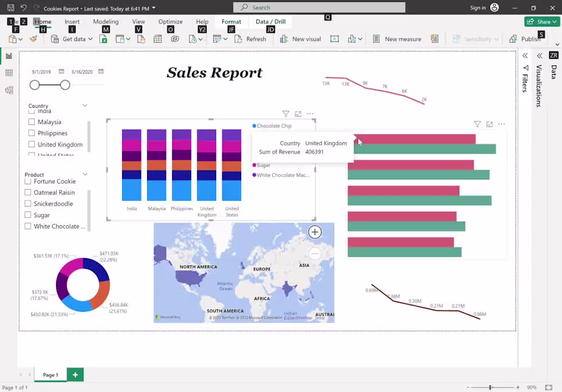
Task: Switch to Table view in sidebar
Action: 9,73
